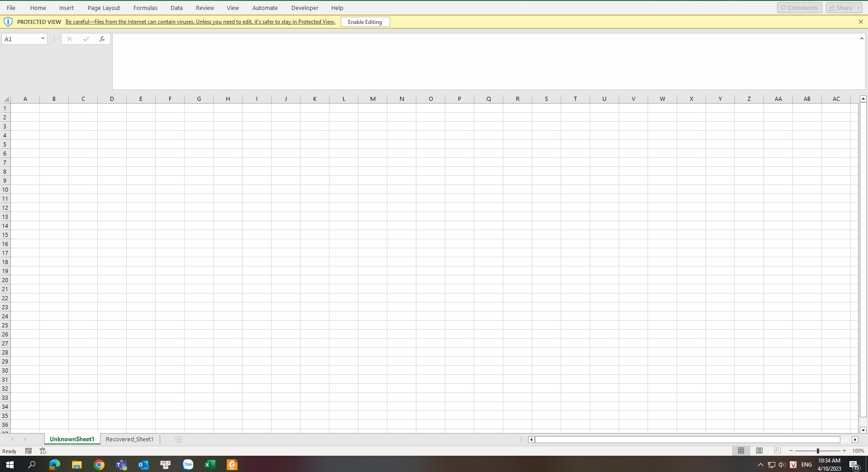Image resolution: width=868 pixels, height=472 pixels.
Task: Open Zalo from the taskbar
Action: coord(188,464)
